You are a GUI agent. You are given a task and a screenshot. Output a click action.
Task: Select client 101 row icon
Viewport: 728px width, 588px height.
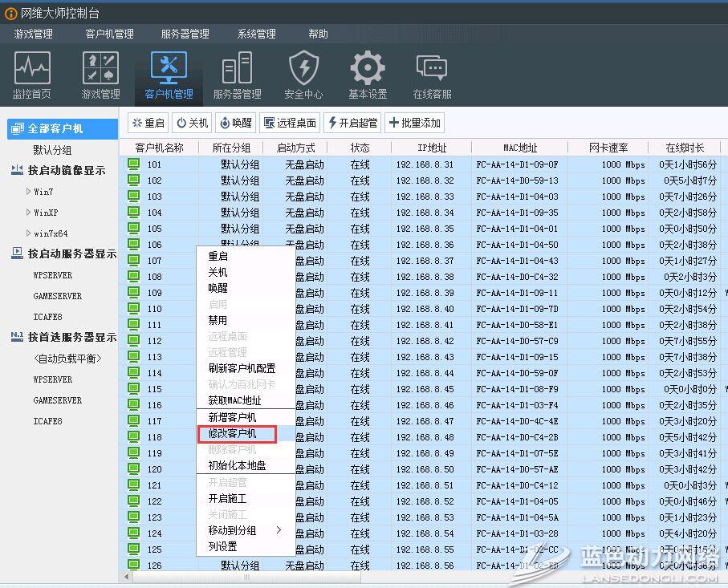tap(134, 164)
